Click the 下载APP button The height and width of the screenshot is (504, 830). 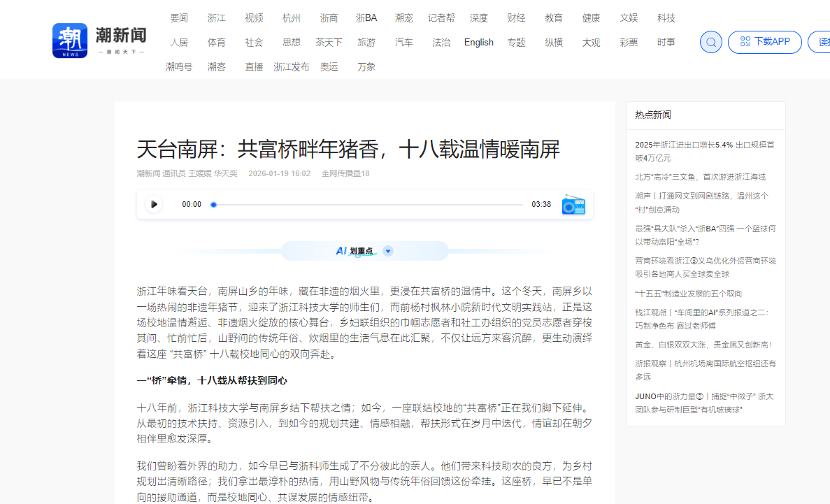764,42
